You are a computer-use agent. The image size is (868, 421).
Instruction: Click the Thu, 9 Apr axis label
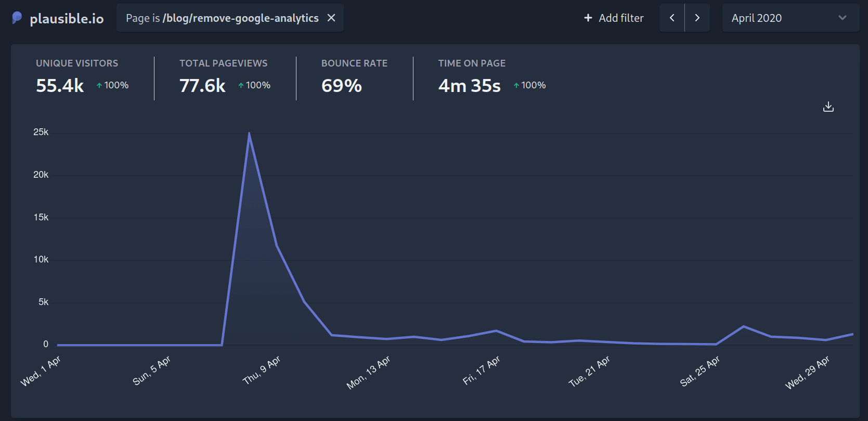click(x=262, y=370)
